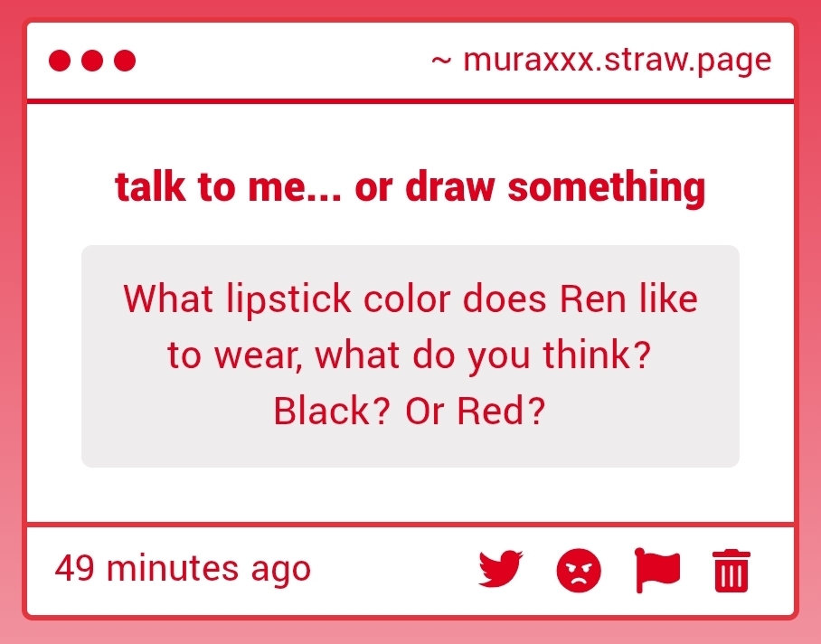The width and height of the screenshot is (821, 644).
Task: Click the "to wear, what do you think?" line
Action: (x=410, y=355)
